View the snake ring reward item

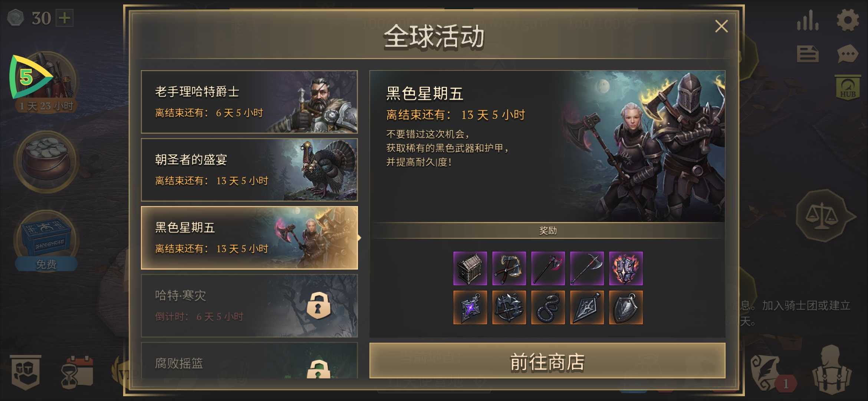click(x=548, y=307)
